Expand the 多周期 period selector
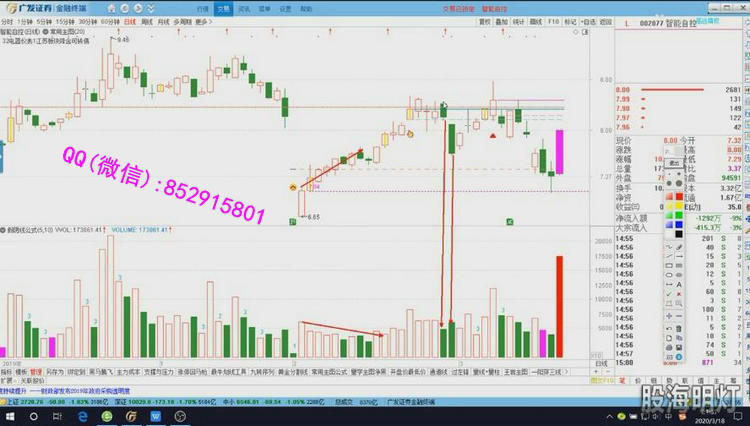 coord(182,21)
